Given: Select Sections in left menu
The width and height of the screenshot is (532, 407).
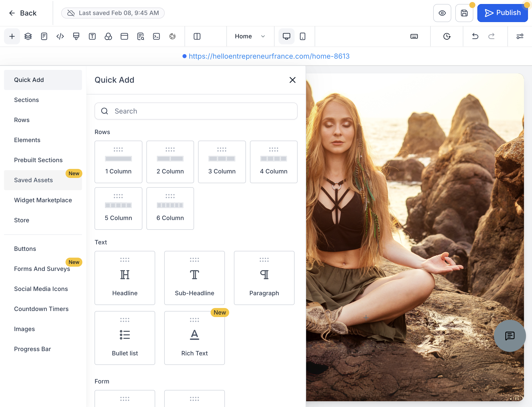Looking at the screenshot, I should click(43, 100).
